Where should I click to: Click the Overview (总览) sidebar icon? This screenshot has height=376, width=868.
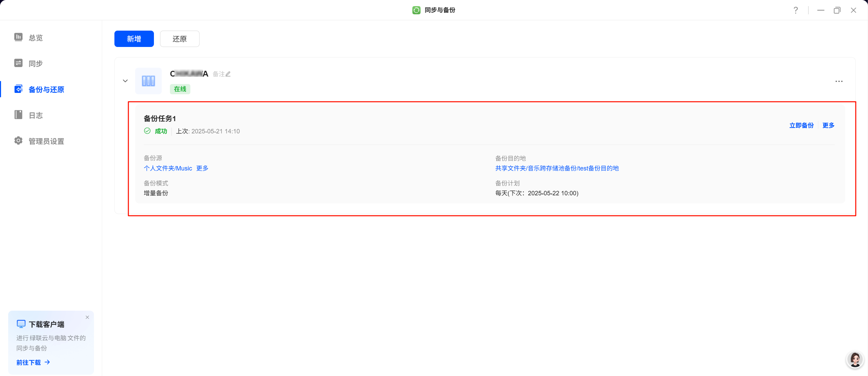pos(18,37)
